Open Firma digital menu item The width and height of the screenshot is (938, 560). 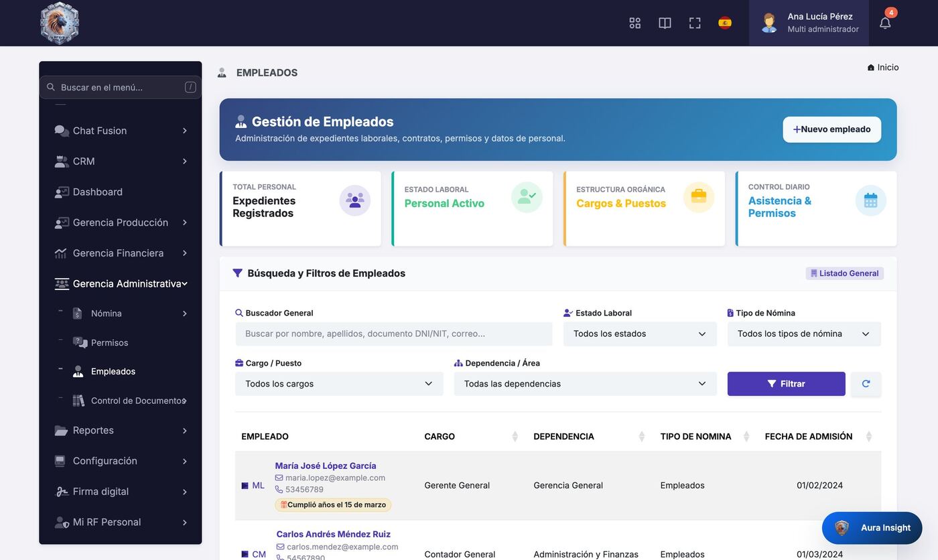(x=100, y=492)
